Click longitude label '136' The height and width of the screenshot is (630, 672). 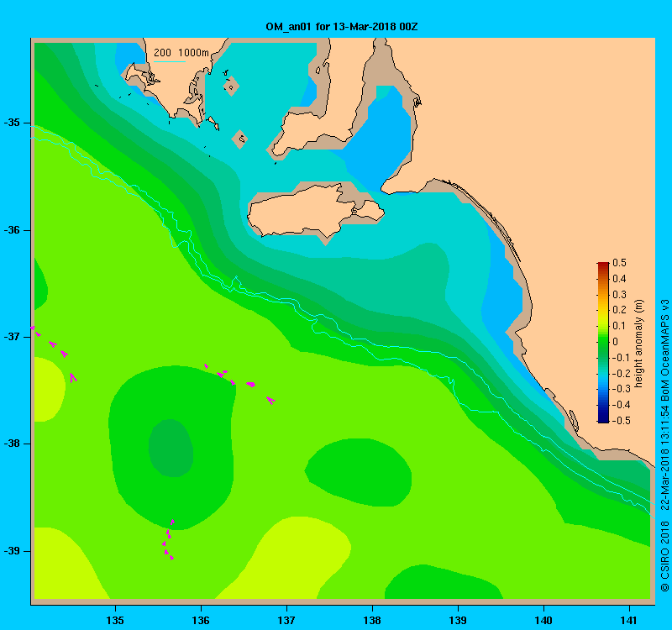[201, 620]
